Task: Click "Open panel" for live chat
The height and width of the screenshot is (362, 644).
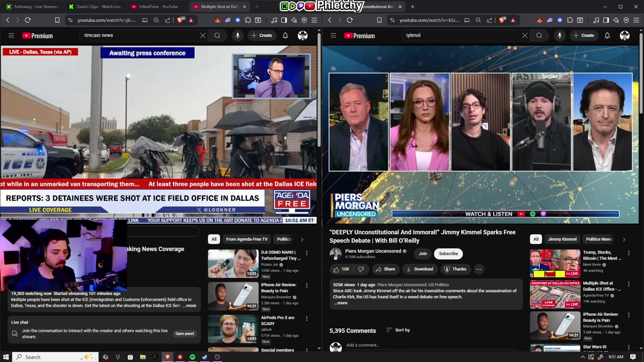Action: click(185, 333)
